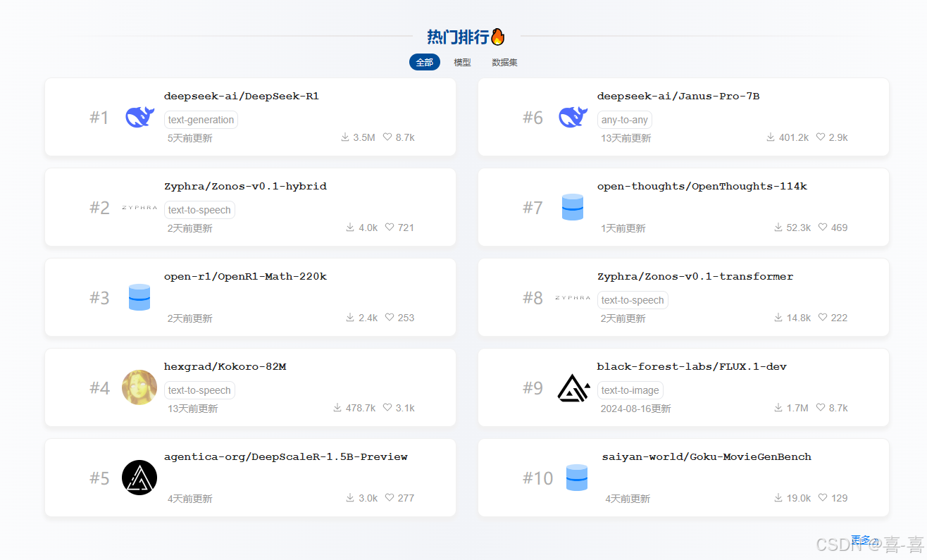Click download icon on DeepSeek-R1 card
Image resolution: width=927 pixels, height=560 pixels.
tap(345, 137)
